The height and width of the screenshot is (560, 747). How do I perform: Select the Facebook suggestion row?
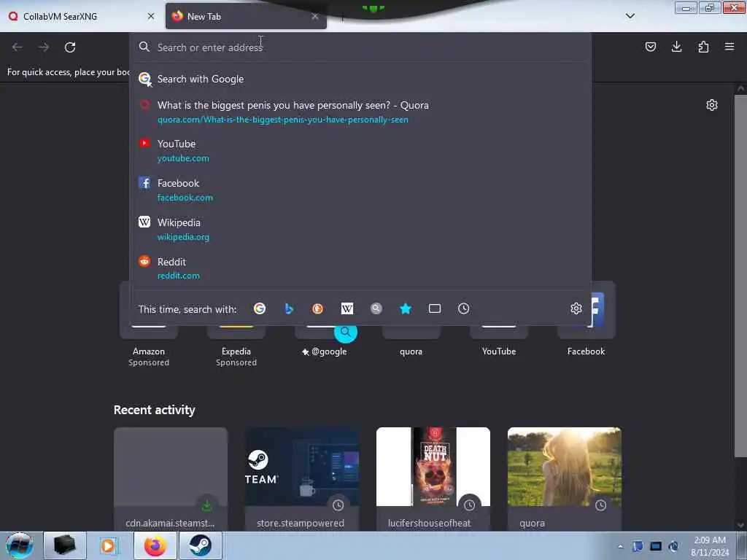pyautogui.click(x=360, y=190)
